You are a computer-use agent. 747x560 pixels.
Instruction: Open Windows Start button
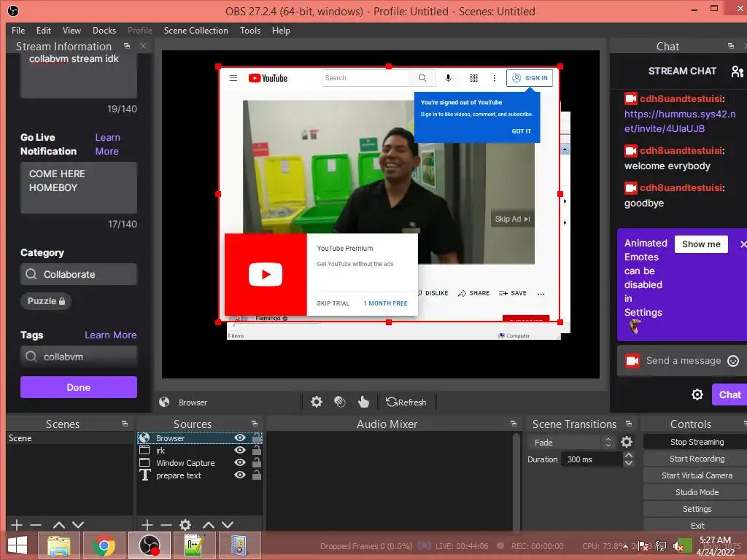tap(18, 545)
